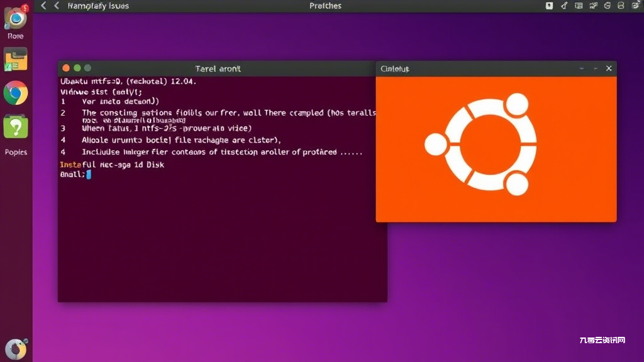
Task: Click the second back arrow beside Namplaty Isuds
Action: click(x=57, y=5)
